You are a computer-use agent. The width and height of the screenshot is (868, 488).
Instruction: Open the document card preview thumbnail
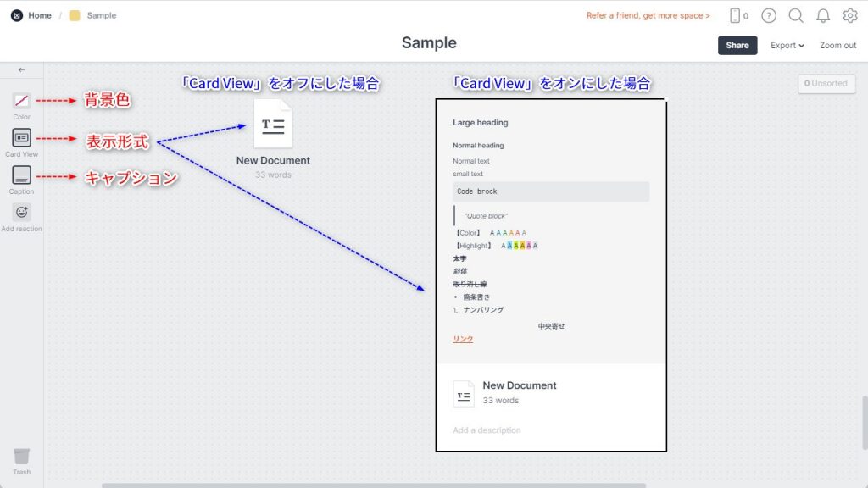[551, 231]
